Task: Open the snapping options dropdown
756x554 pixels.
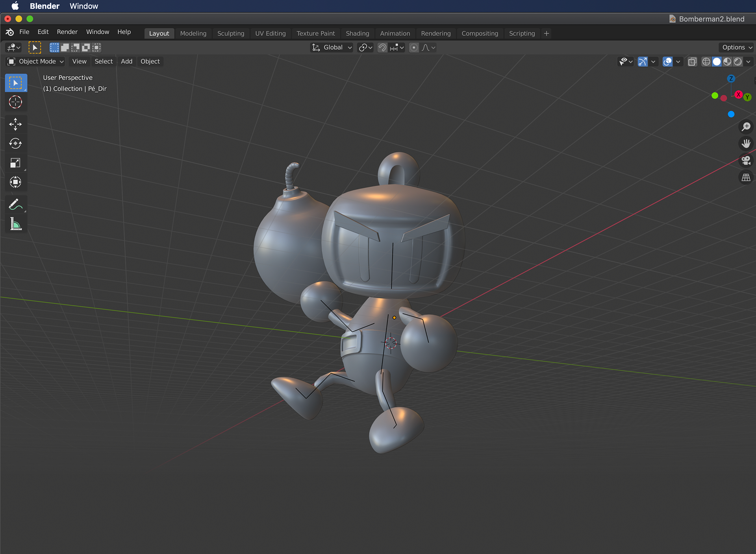Action: pos(397,48)
